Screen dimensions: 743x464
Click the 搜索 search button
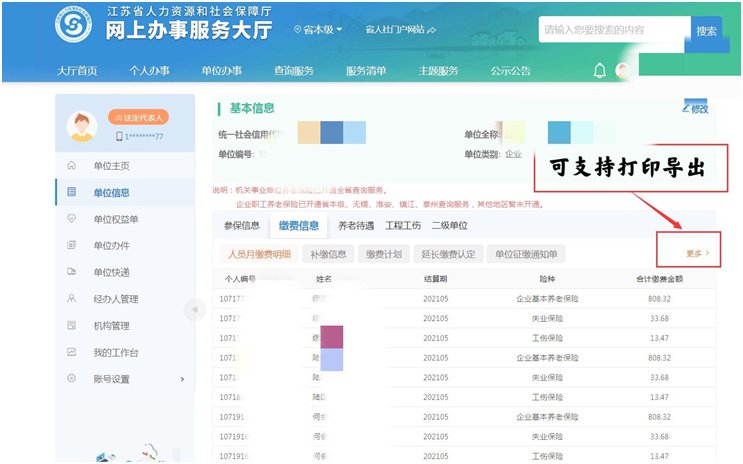coord(706,31)
